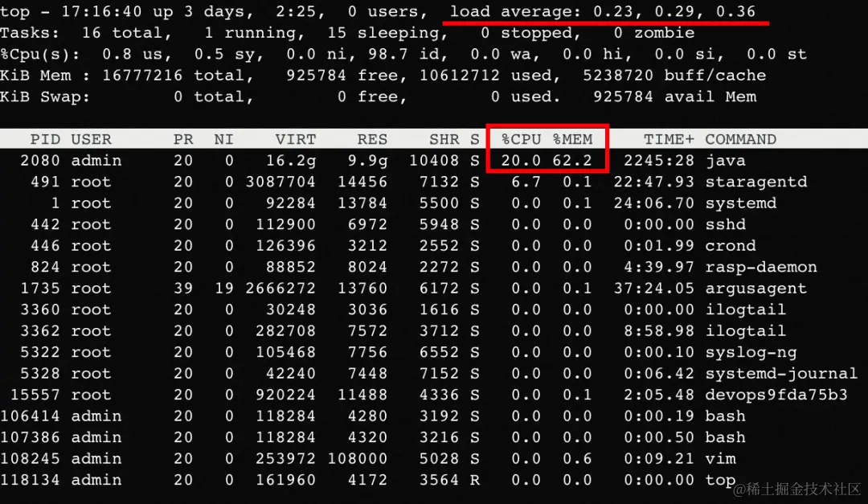Click the rasp-daemon process name
Viewport: 868px width, 504px height.
761,267
